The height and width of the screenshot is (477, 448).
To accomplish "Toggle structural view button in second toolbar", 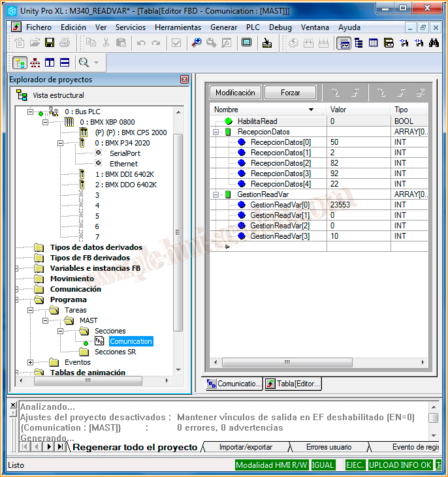I will click(x=20, y=63).
